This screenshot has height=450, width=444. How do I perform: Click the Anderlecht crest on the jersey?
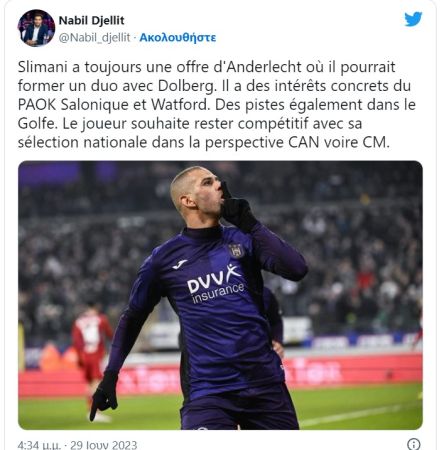click(x=236, y=251)
